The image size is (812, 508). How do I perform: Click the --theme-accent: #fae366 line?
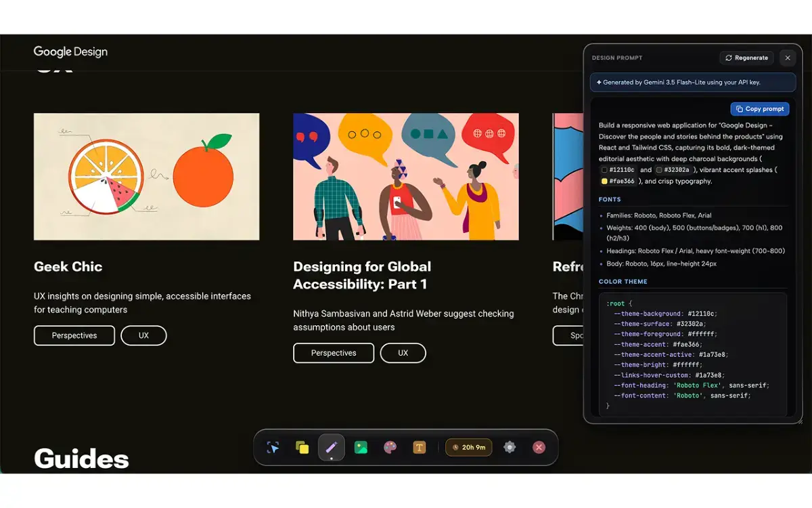click(659, 344)
